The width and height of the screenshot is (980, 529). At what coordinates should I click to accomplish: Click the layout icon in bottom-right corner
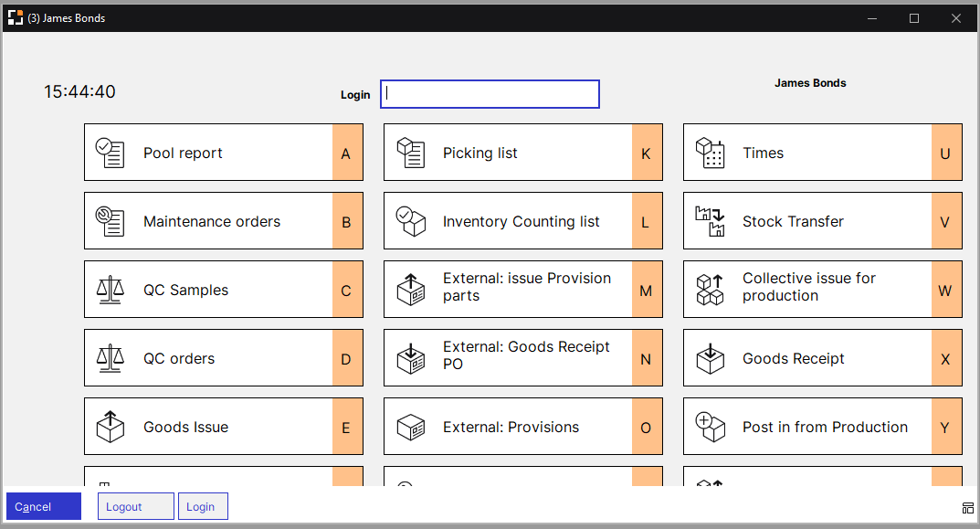point(967,508)
